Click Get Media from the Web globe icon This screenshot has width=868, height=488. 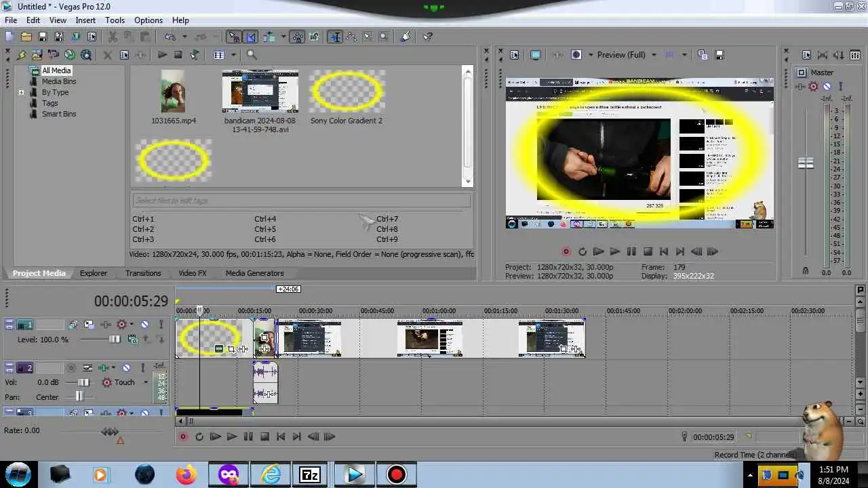point(70,55)
